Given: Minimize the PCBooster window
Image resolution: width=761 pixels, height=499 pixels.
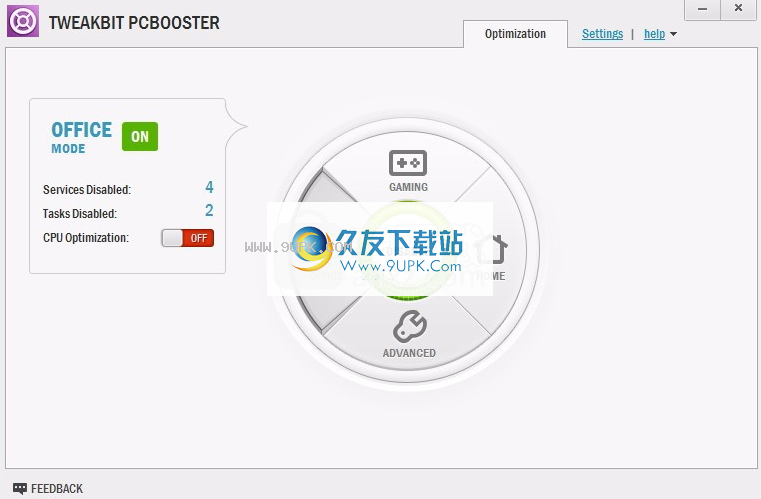Looking at the screenshot, I should [702, 9].
